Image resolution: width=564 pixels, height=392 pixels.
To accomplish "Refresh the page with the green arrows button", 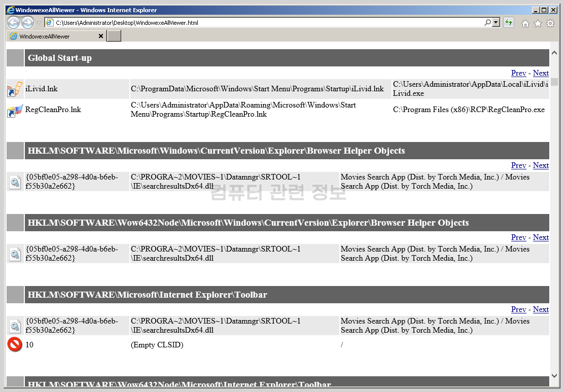I will coord(508,23).
